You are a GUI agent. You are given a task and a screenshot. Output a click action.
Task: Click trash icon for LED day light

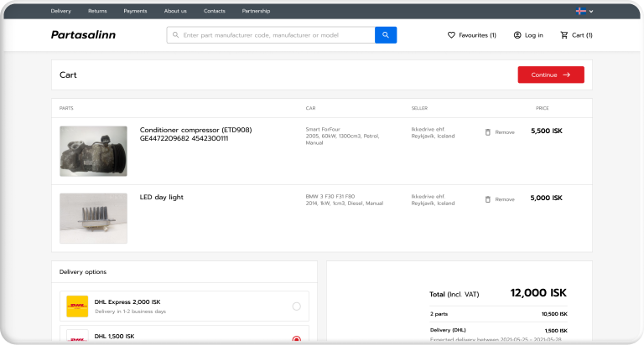click(488, 199)
